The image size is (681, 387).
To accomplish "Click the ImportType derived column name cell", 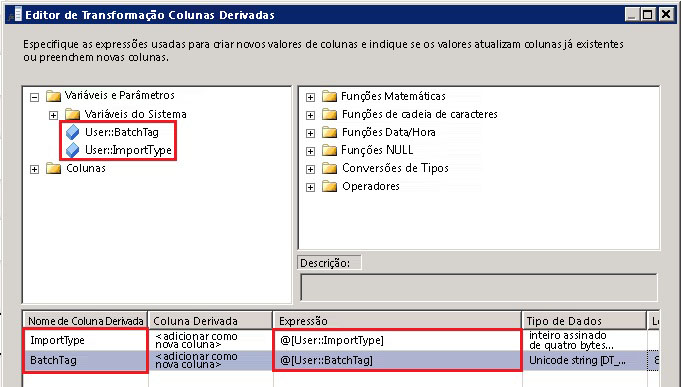I will tap(85, 340).
